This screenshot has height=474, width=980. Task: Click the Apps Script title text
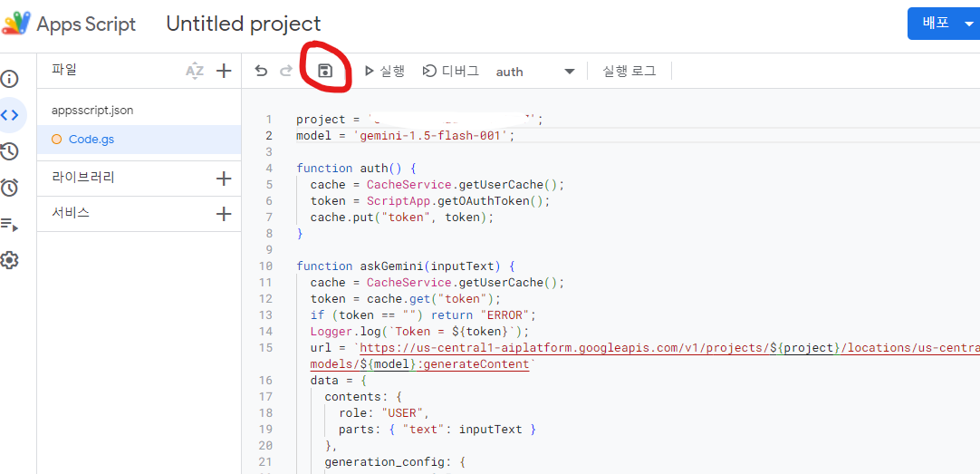point(86,24)
